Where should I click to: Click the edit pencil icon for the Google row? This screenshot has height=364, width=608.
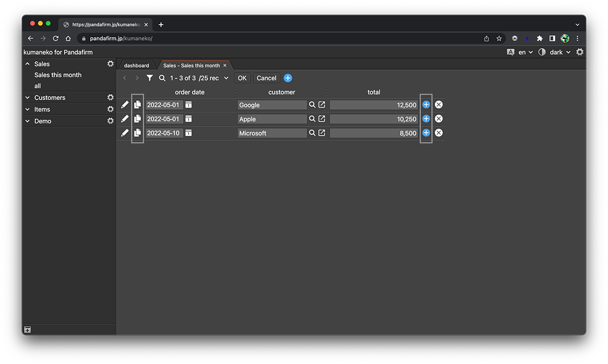tap(125, 104)
